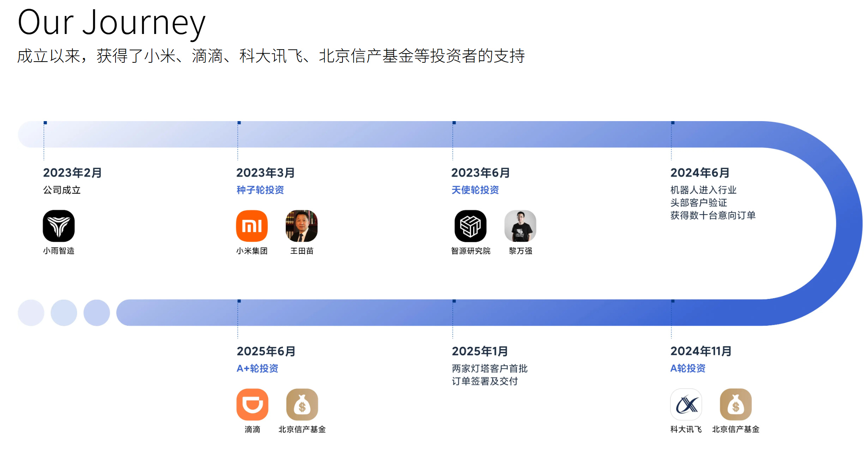Click the portrait photo of 黎万强
868x472 pixels.
520,225
